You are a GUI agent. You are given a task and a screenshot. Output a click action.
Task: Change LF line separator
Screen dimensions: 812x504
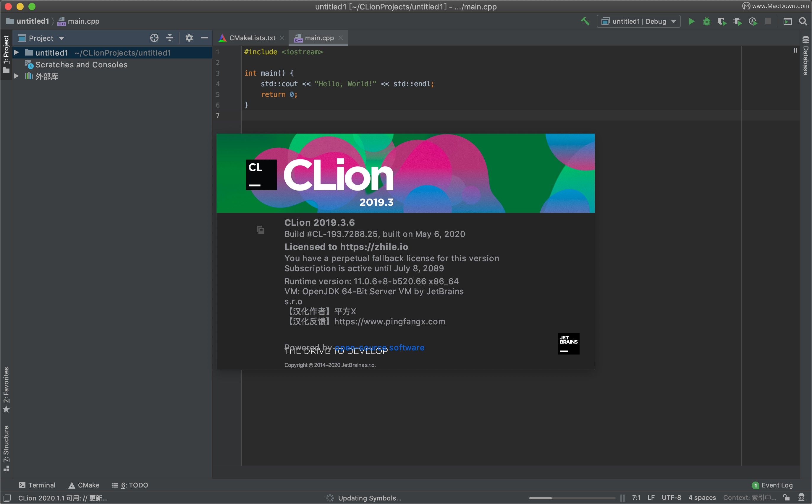point(651,498)
